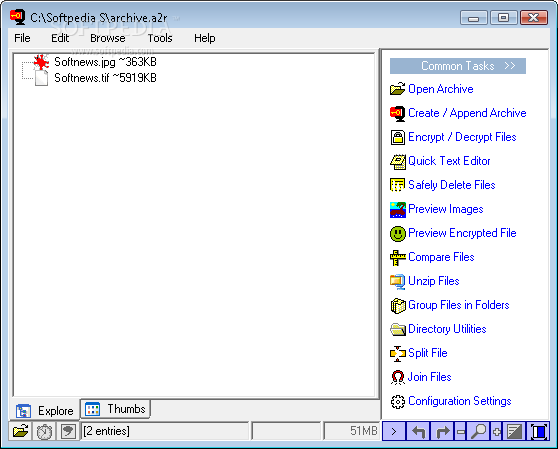Click the Directory Utilities link

pyautogui.click(x=447, y=329)
